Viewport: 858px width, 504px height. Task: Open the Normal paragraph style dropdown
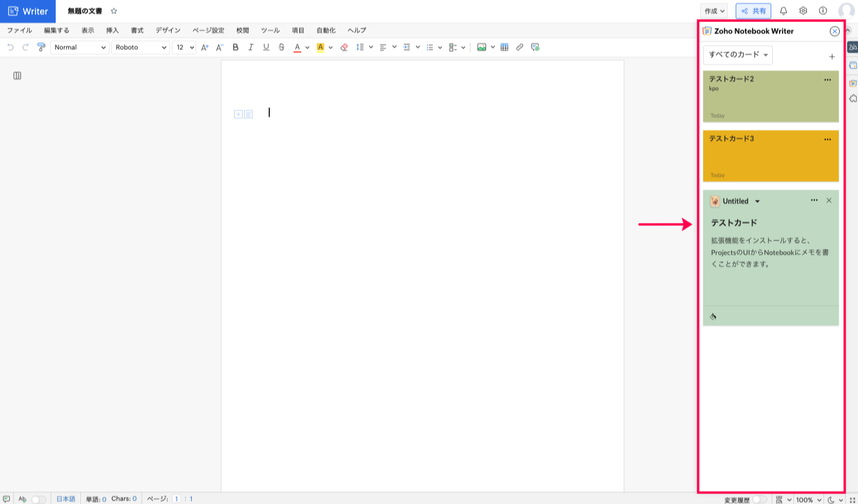[79, 47]
